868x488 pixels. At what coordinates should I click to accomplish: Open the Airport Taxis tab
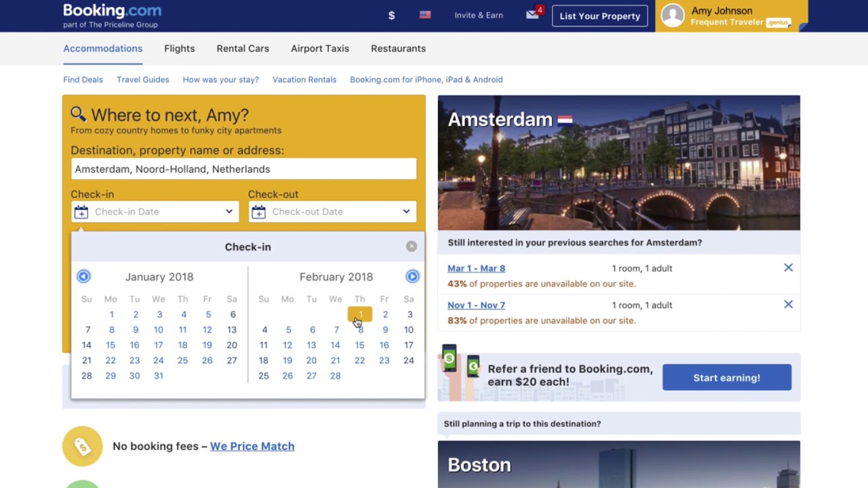point(320,48)
